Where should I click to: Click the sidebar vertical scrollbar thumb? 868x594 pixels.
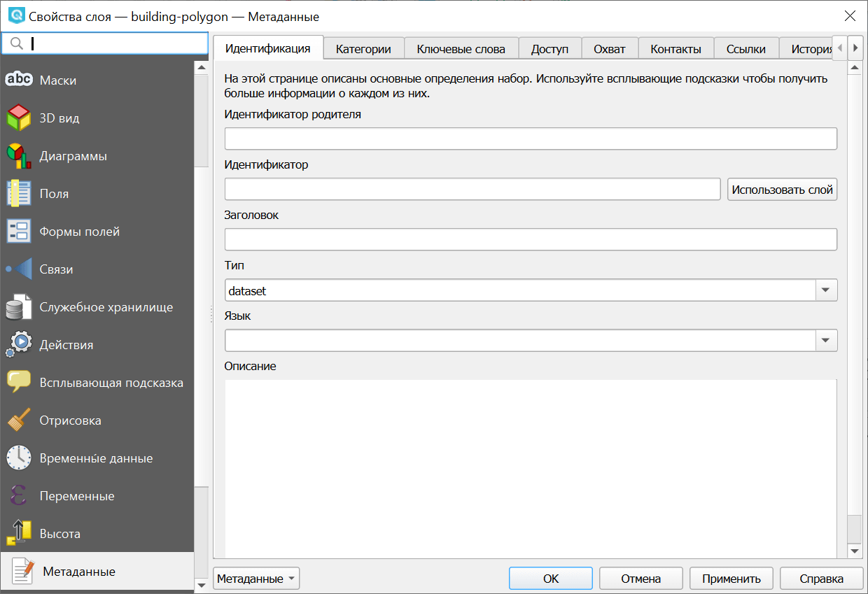[202, 119]
